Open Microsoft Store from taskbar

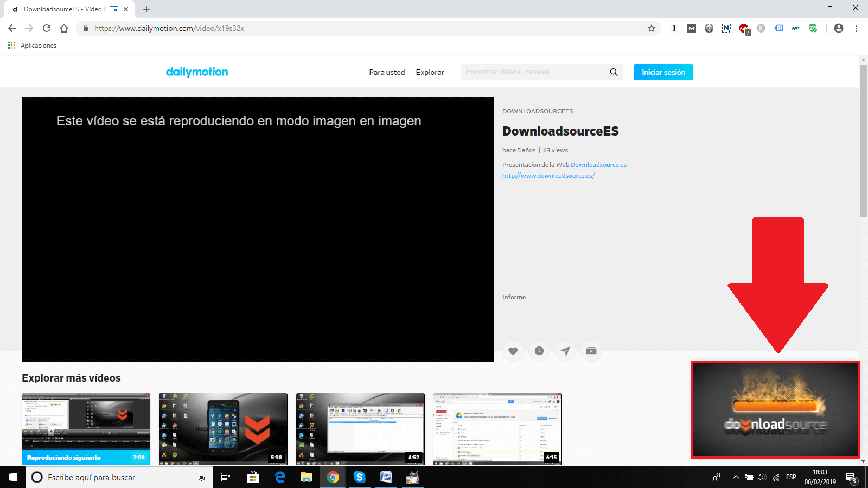[x=253, y=477]
